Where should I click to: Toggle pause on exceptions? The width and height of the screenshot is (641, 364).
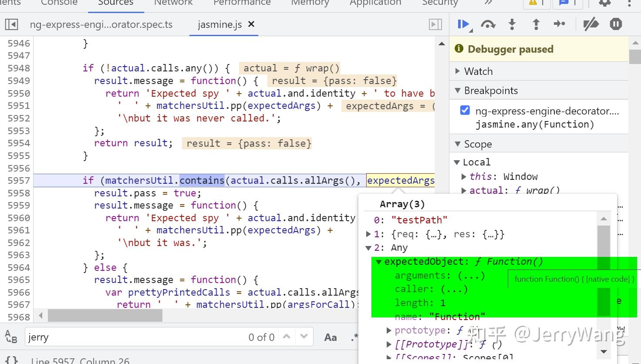pyautogui.click(x=616, y=24)
